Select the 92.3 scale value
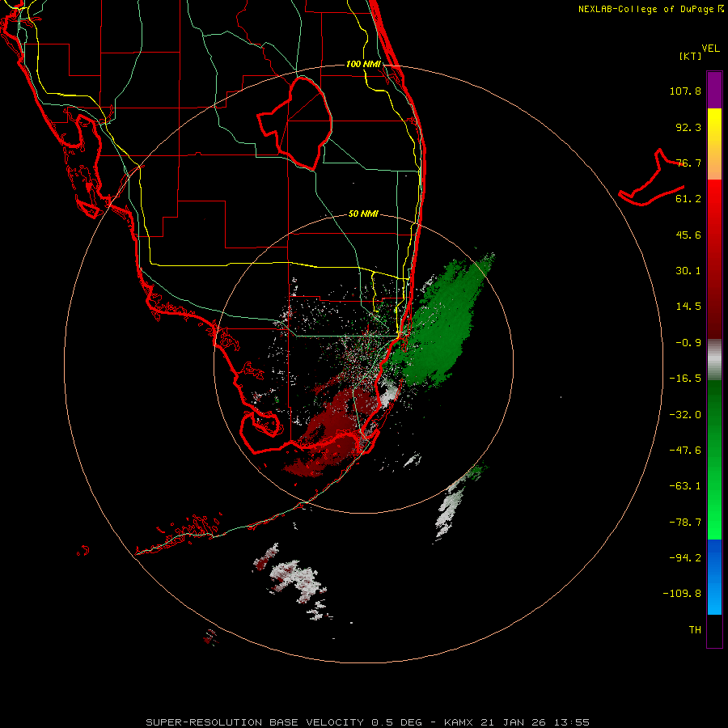Image resolution: width=728 pixels, height=728 pixels. coord(688,127)
